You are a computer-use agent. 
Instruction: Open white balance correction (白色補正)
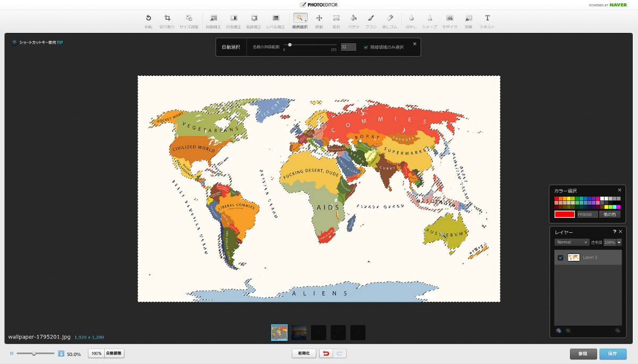click(233, 21)
